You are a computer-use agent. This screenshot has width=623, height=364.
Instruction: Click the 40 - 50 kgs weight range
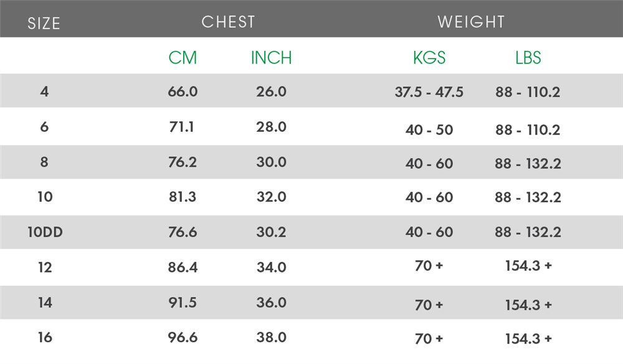(x=429, y=130)
